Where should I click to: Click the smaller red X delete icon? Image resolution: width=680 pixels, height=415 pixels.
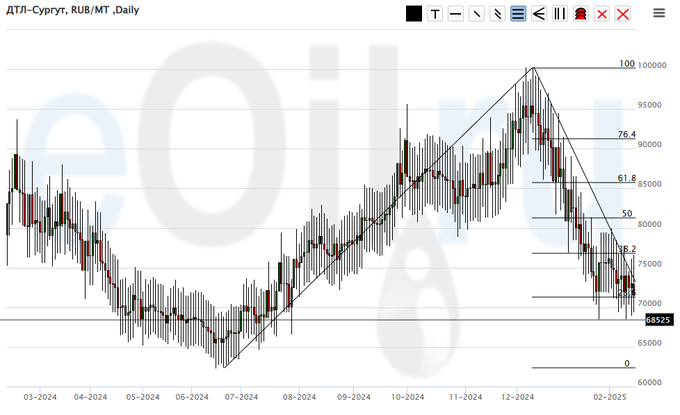[602, 14]
